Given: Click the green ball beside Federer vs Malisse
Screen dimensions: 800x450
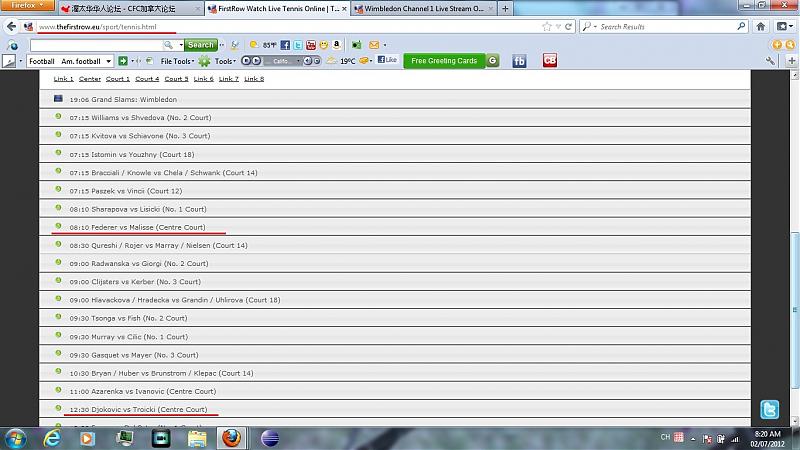Looking at the screenshot, I should click(58, 226).
